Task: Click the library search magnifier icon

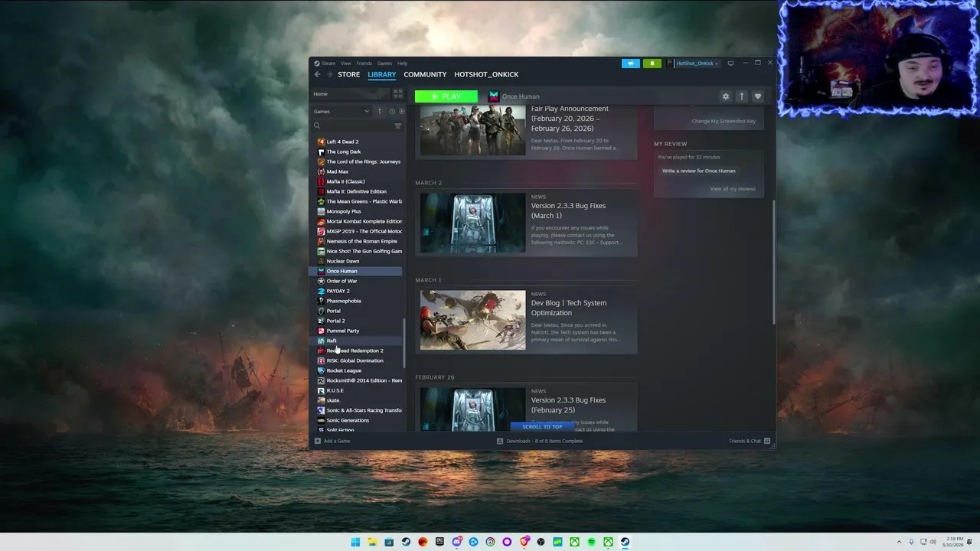Action: pos(317,126)
